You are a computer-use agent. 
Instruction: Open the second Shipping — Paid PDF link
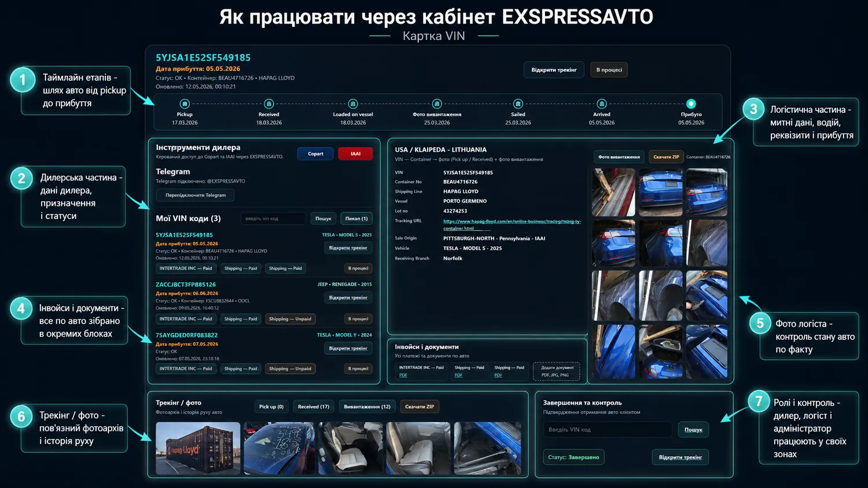(498, 376)
